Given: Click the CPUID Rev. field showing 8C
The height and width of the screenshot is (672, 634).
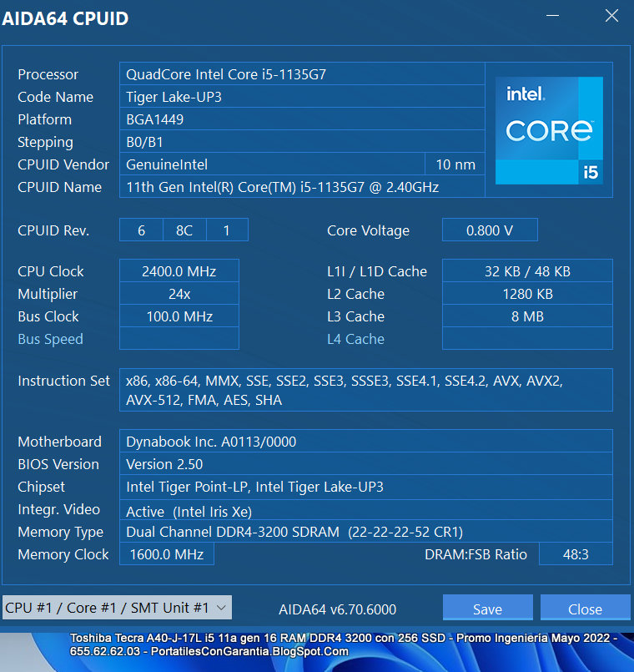Looking at the screenshot, I should point(184,230).
